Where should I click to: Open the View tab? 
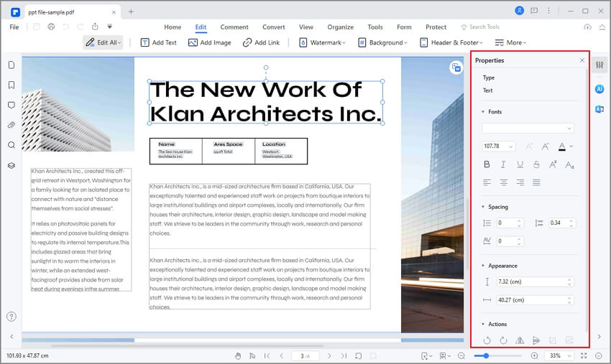point(306,27)
